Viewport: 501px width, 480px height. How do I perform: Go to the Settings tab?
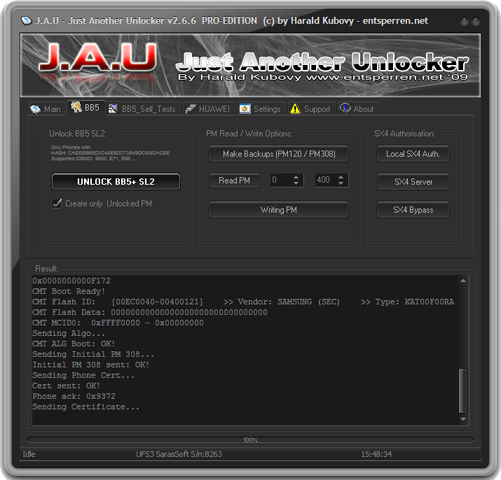point(261,109)
